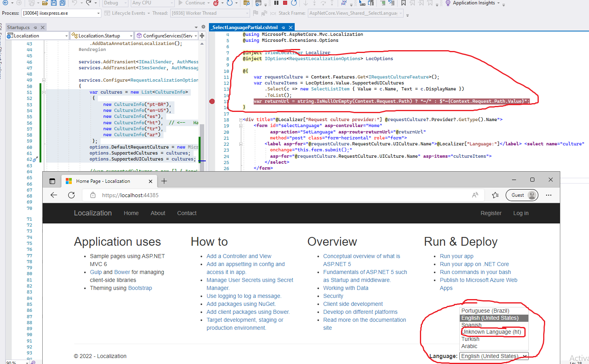Open the Thread Worker Thread dropdown

pos(210,13)
